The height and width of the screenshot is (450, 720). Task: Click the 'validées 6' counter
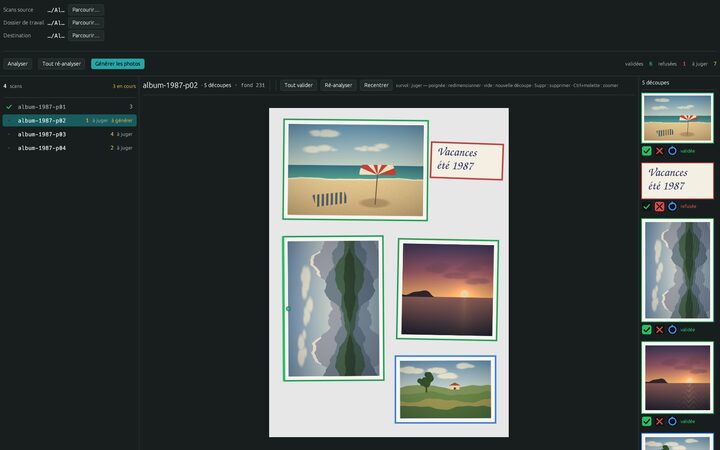(x=638, y=64)
